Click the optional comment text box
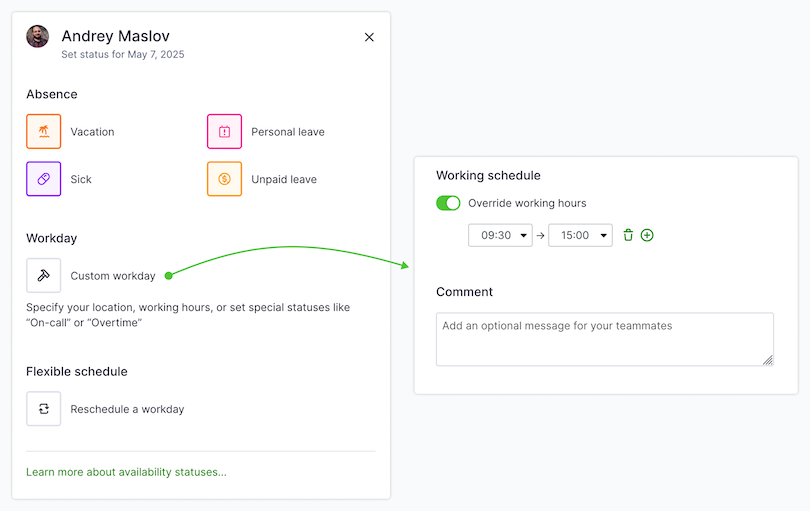The width and height of the screenshot is (810, 511). [x=604, y=339]
